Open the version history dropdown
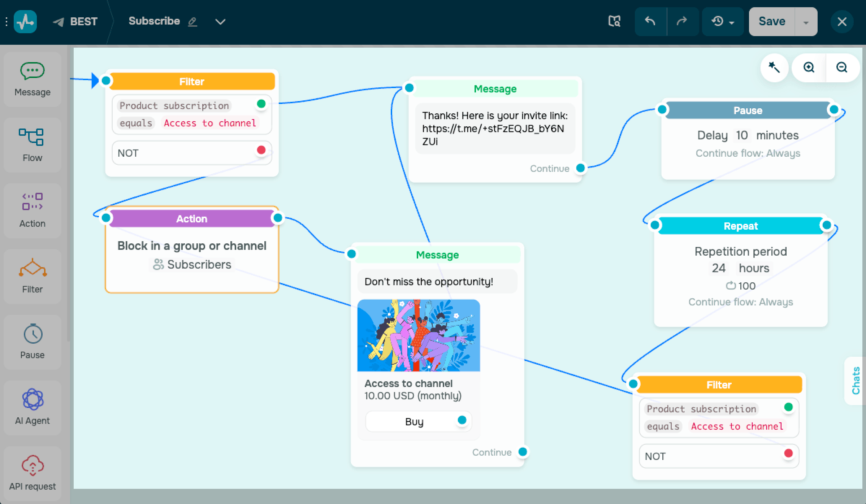Image resolution: width=866 pixels, height=504 pixels. pos(723,22)
